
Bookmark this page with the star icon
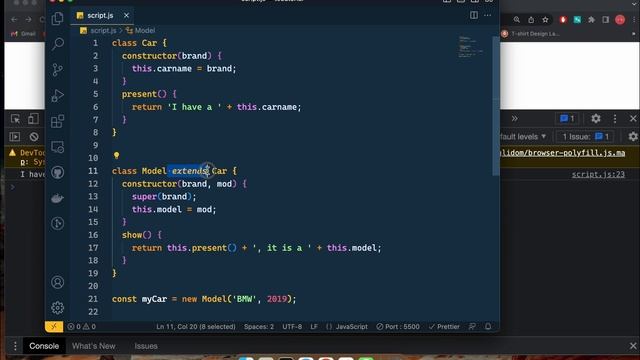[x=545, y=20]
